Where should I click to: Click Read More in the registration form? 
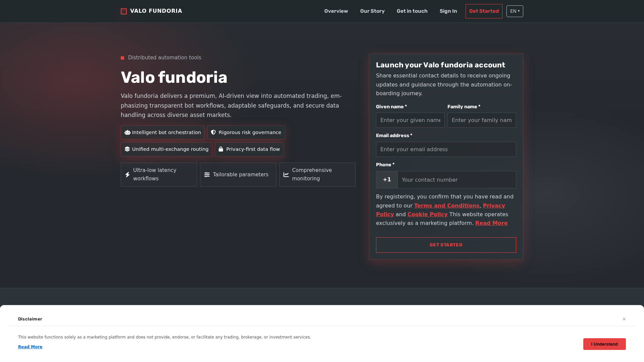pyautogui.click(x=491, y=223)
